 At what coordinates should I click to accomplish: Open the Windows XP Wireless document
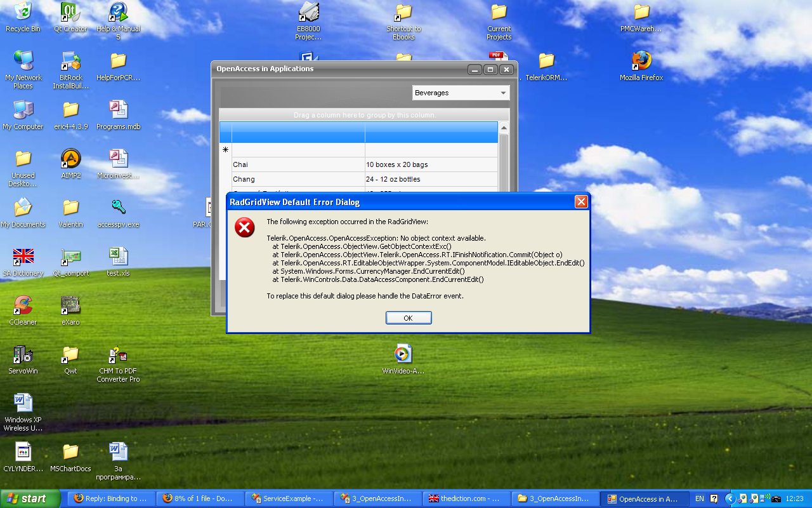(x=23, y=412)
